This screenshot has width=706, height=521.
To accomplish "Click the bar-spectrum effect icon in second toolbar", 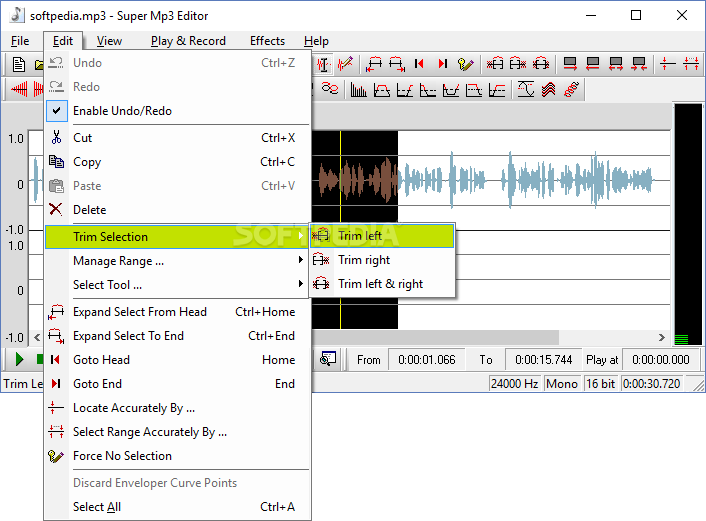I will 358,90.
